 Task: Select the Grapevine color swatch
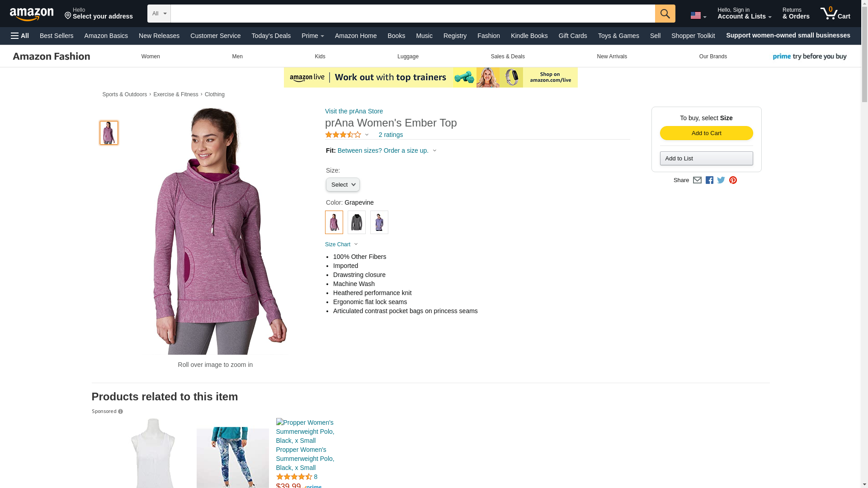334,222
